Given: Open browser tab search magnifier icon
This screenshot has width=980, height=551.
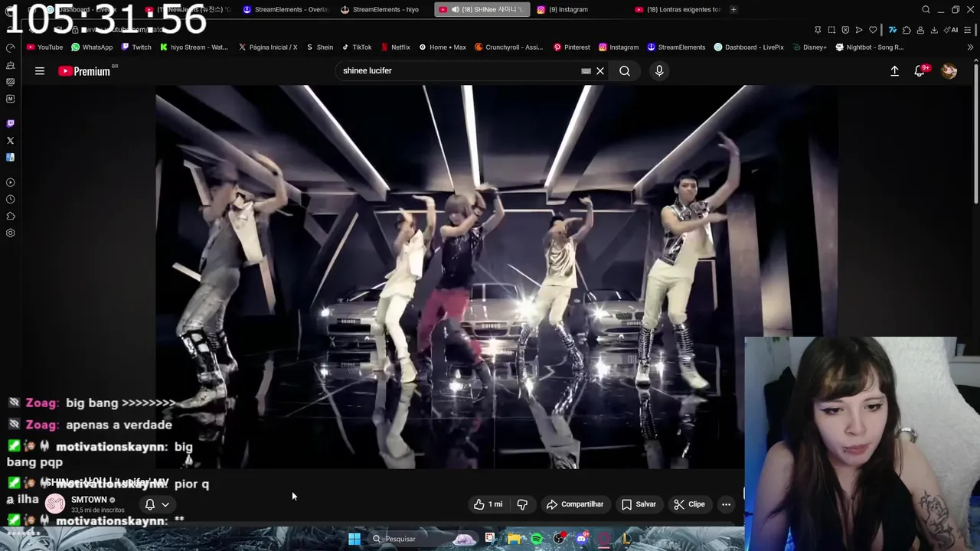Looking at the screenshot, I should 926,9.
